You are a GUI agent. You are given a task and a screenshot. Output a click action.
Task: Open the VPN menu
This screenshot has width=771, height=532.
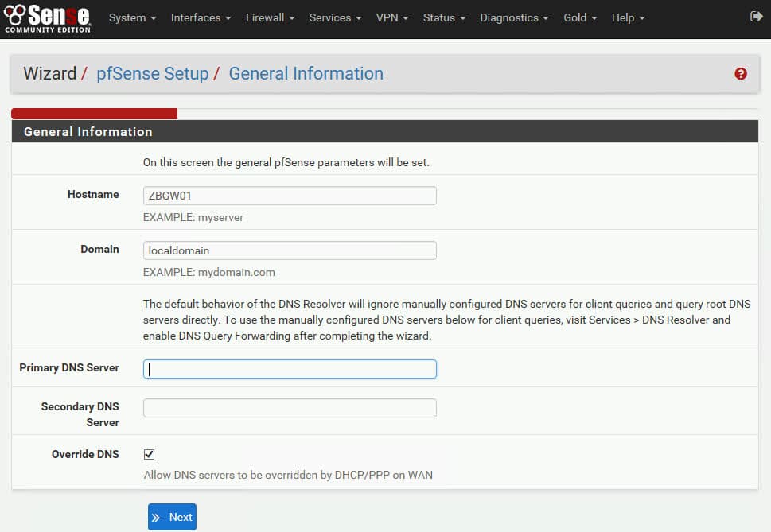point(392,17)
